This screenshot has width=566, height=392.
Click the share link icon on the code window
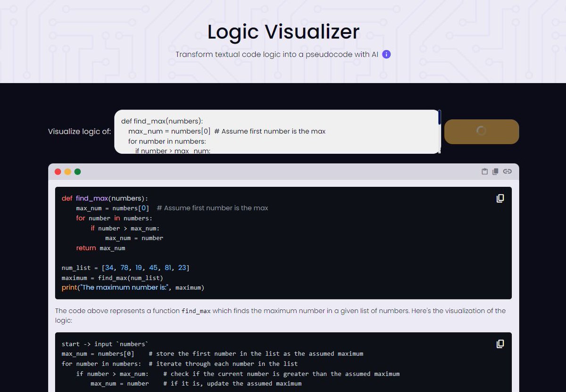[x=508, y=172]
